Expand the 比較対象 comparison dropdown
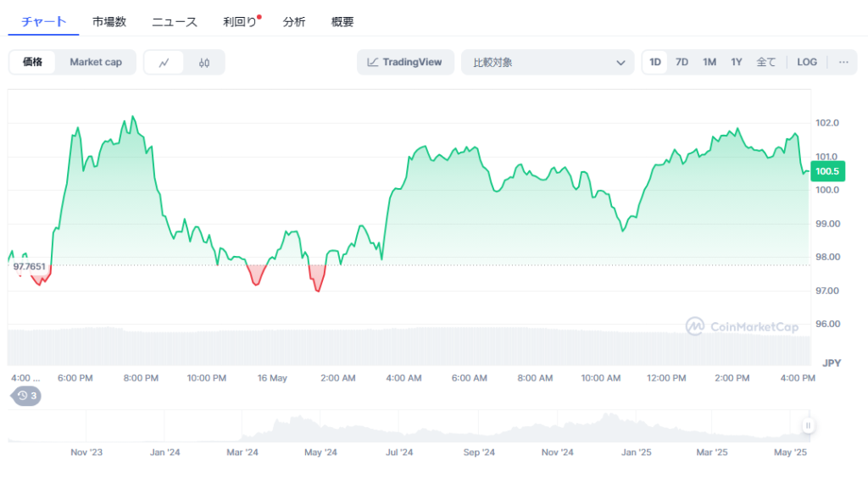Image resolution: width=868 pixels, height=478 pixels. click(548, 62)
